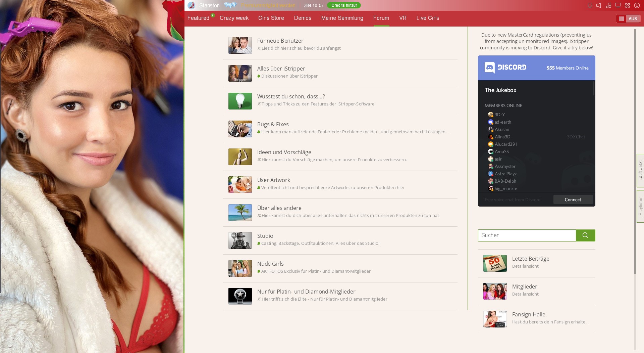This screenshot has height=353, width=644.
Task: Open the Nude Girls forum
Action: (x=340, y=268)
